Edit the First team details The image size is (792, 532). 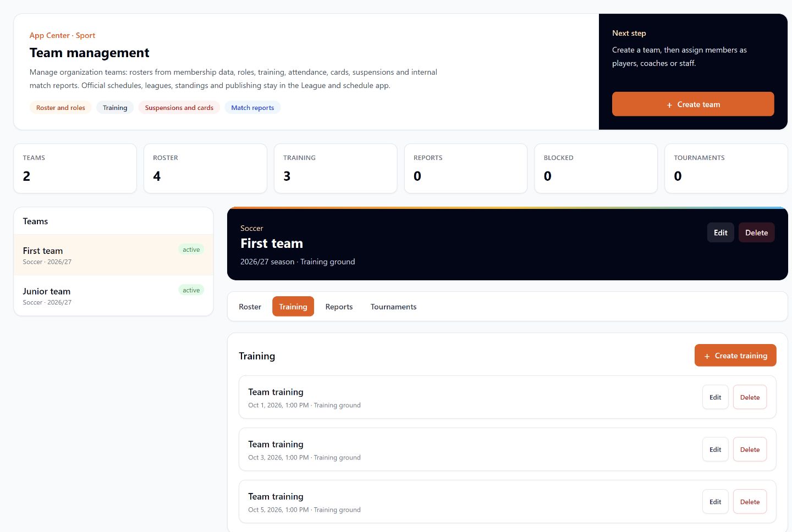[x=721, y=232]
